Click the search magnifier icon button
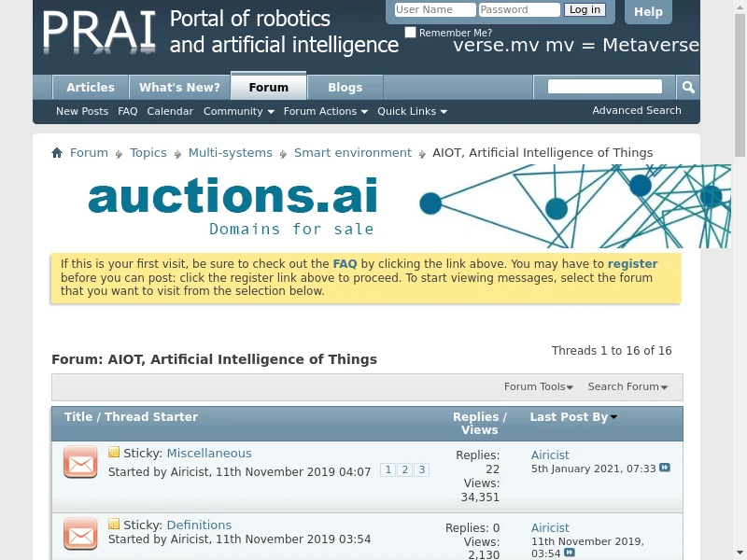This screenshot has width=747, height=560. click(x=688, y=87)
